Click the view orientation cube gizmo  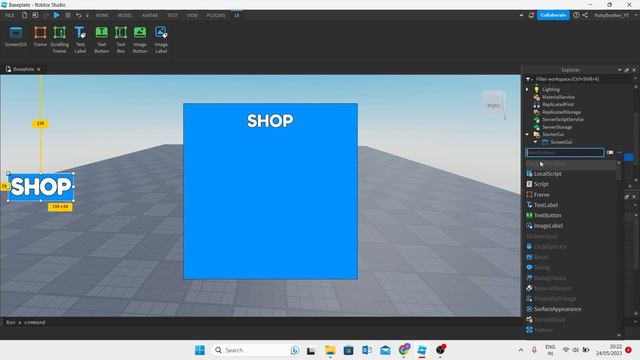tap(494, 104)
